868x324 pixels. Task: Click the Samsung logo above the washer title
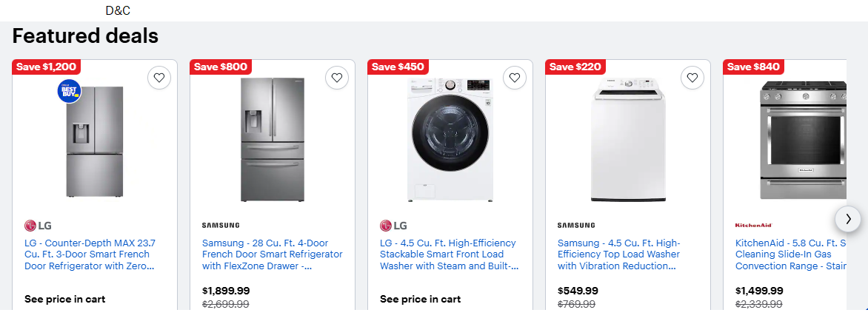point(576,225)
